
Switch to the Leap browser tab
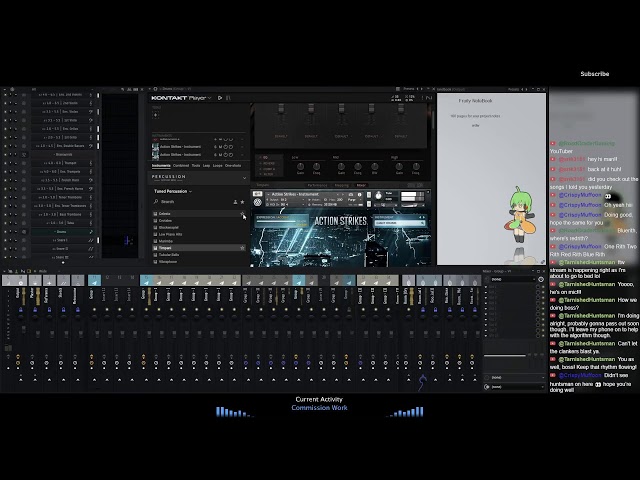207,166
